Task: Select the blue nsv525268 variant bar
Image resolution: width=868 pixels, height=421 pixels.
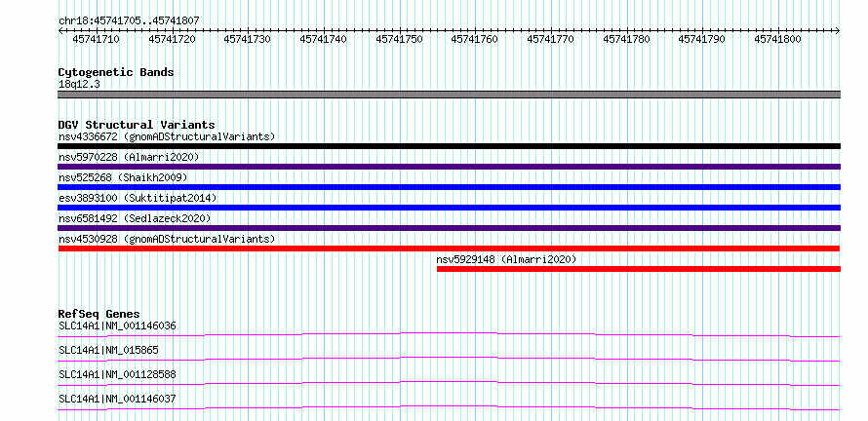Action: tap(449, 187)
